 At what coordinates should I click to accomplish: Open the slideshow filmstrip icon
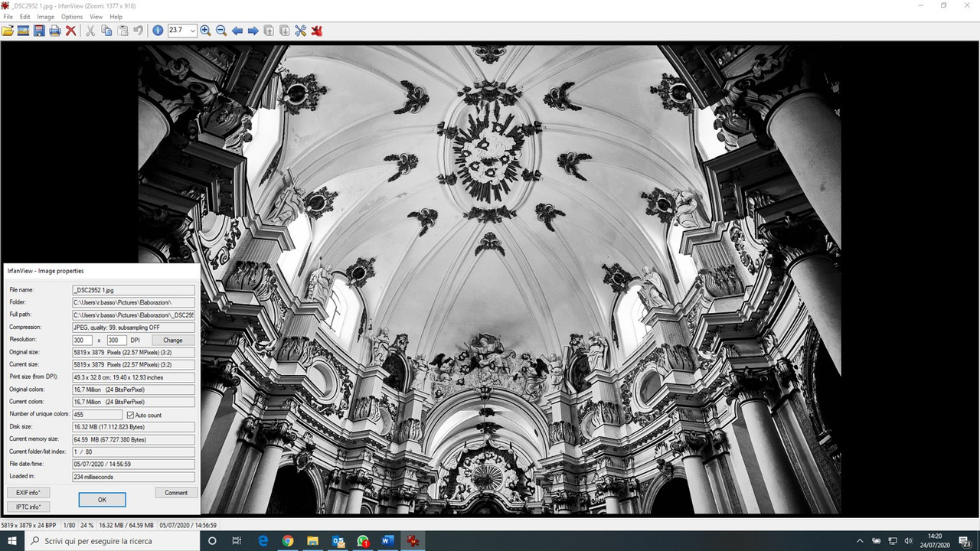(23, 31)
